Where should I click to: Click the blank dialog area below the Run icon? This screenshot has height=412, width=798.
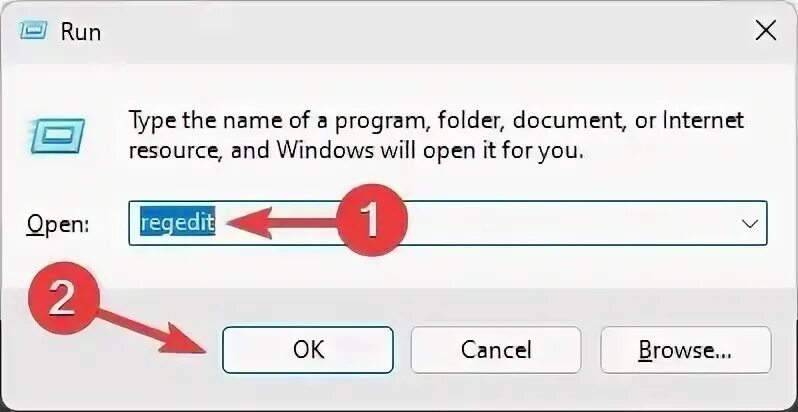pos(57,178)
